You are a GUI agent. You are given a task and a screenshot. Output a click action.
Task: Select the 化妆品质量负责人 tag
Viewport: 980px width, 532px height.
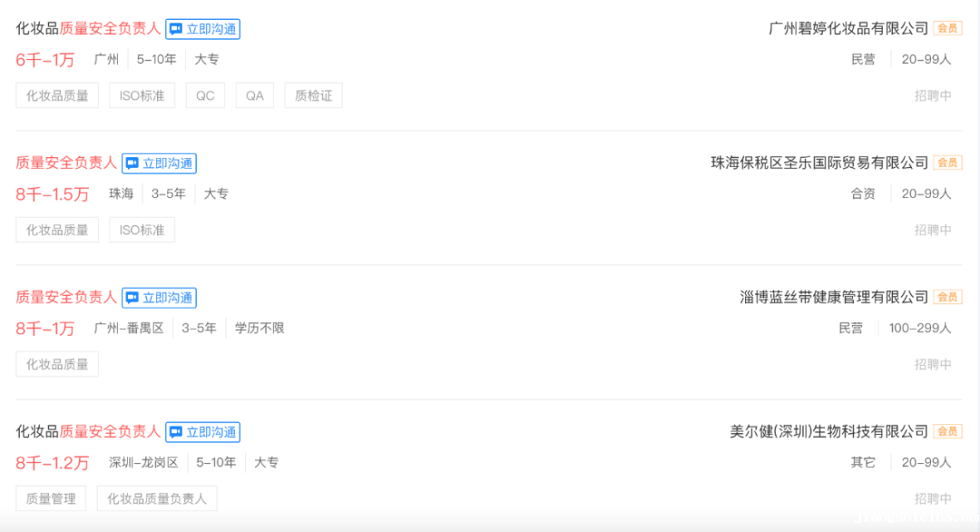(157, 499)
